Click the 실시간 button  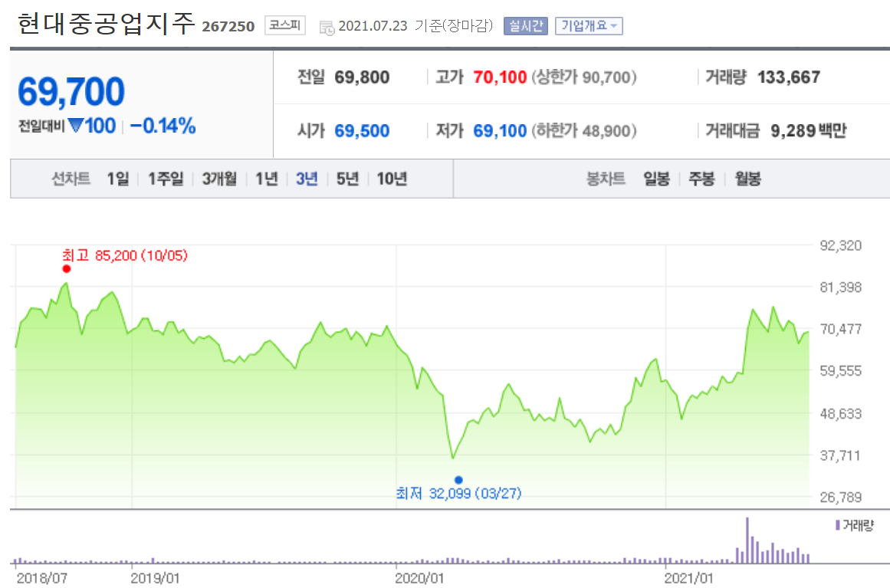coord(526,26)
